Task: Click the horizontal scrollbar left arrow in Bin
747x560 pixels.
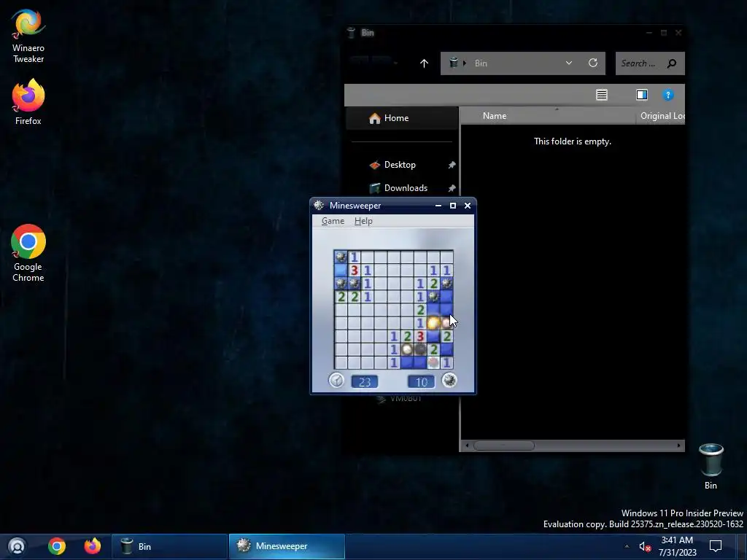Action: click(467, 446)
